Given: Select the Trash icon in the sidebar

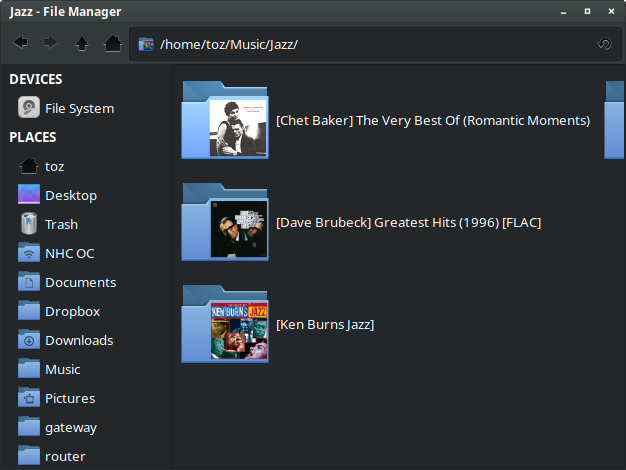Looking at the screenshot, I should pos(30,224).
